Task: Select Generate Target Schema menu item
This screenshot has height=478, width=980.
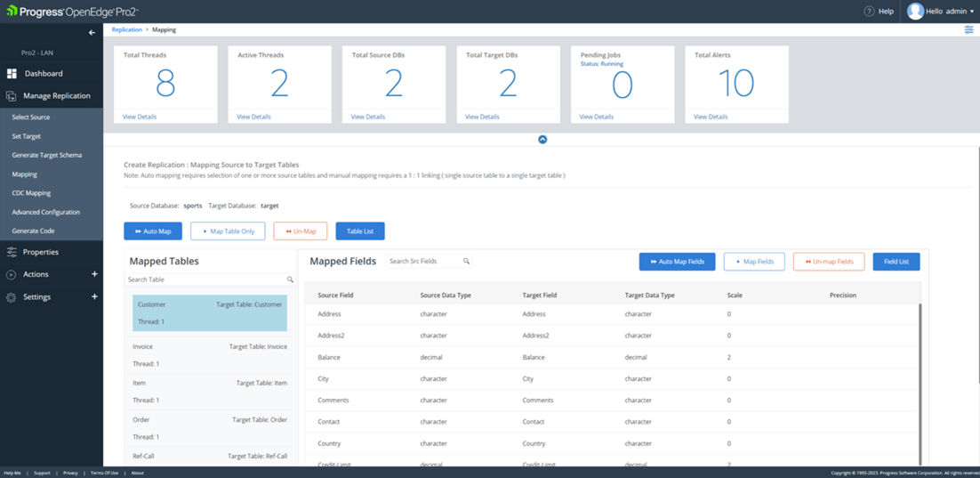Action: point(46,155)
